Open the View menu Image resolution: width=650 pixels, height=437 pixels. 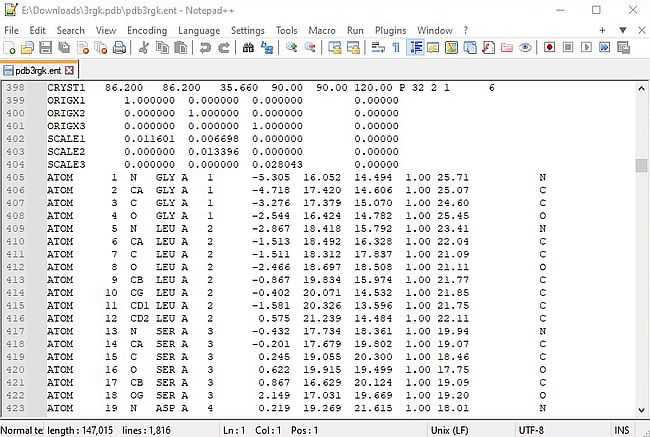106,31
